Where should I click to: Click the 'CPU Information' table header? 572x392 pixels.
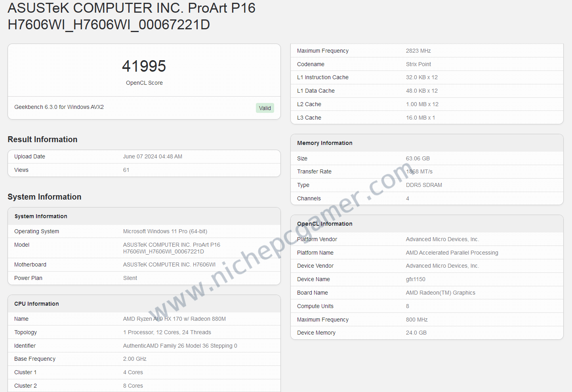(36, 304)
